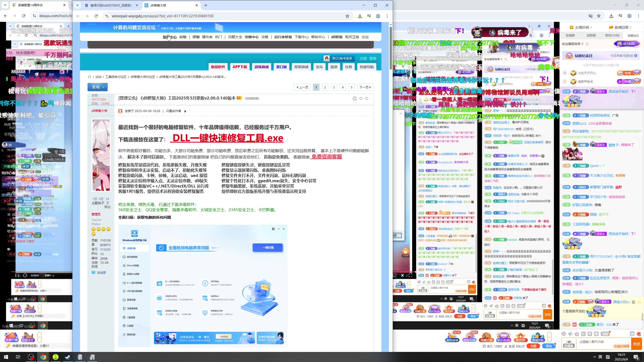The image size is (644, 362).
Task: Bookmark the dll修复大师 page with the star icon
Action: (x=347, y=16)
